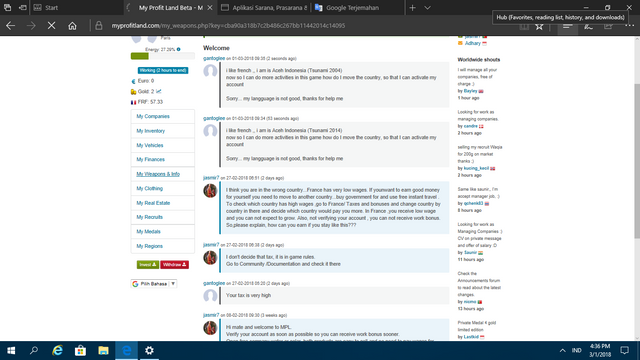The image size is (640, 360).
Task: Open My Inventory menu item
Action: point(162,131)
